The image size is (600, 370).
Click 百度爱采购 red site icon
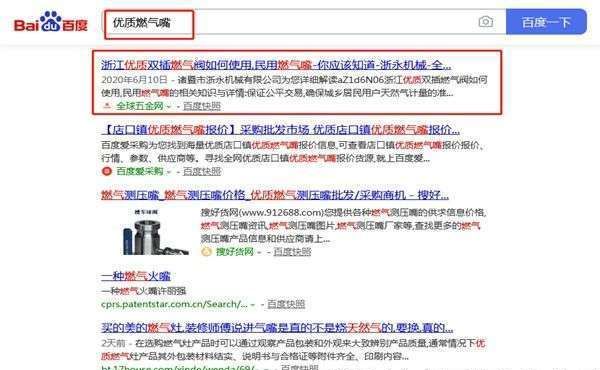pyautogui.click(x=107, y=171)
